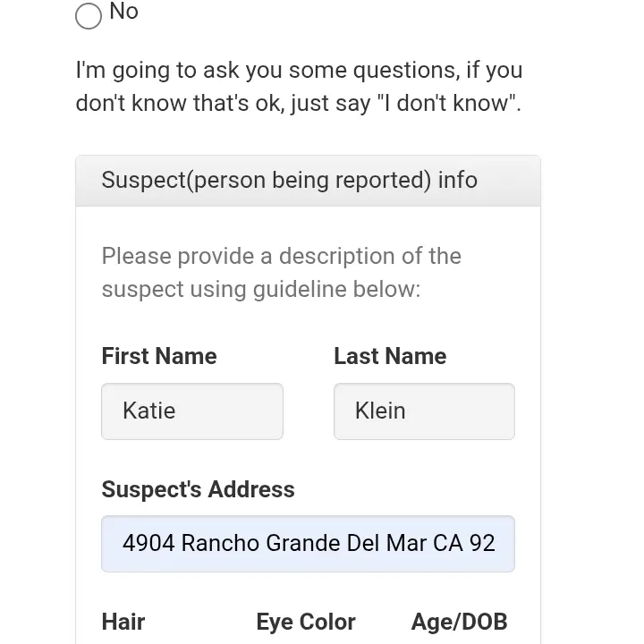
Task: Place cursor after the name Klein
Action: (x=406, y=411)
